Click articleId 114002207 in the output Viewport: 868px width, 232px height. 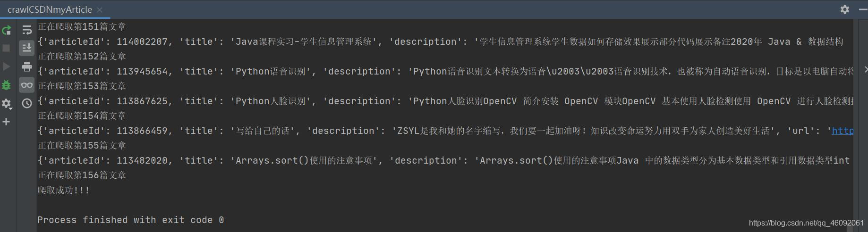142,41
